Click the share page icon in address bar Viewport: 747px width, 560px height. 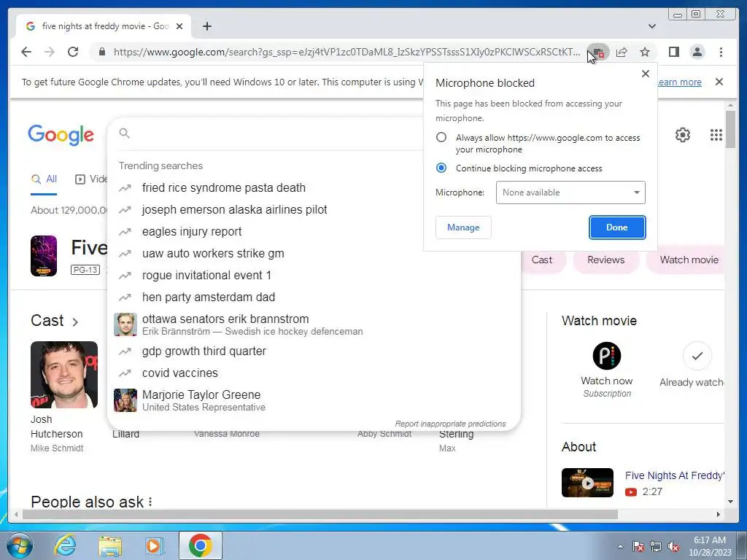point(622,52)
